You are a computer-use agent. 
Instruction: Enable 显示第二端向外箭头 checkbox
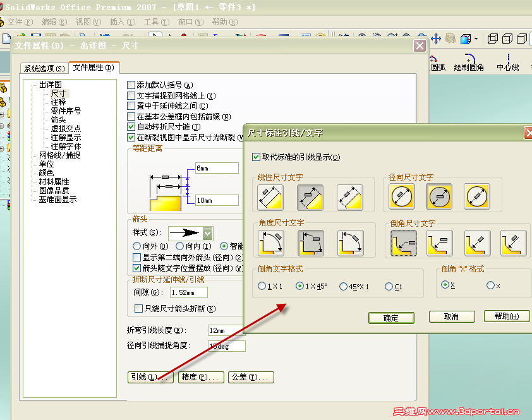click(x=136, y=257)
